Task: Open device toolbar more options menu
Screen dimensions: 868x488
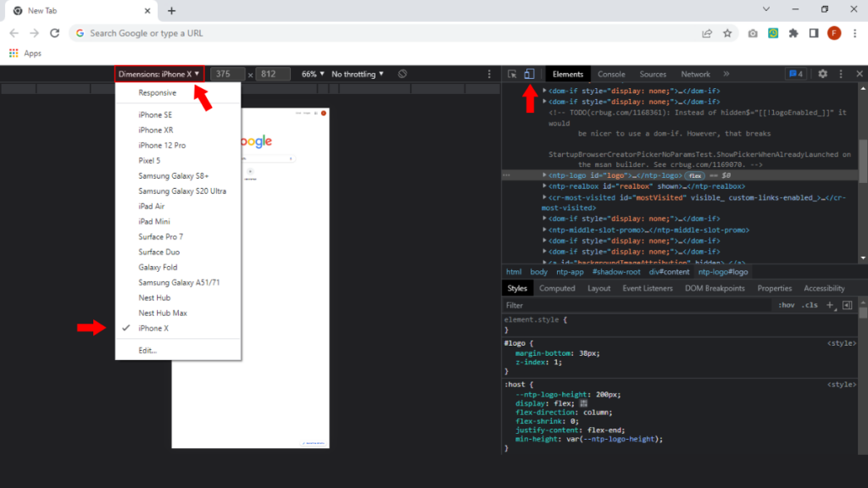Action: (x=489, y=75)
